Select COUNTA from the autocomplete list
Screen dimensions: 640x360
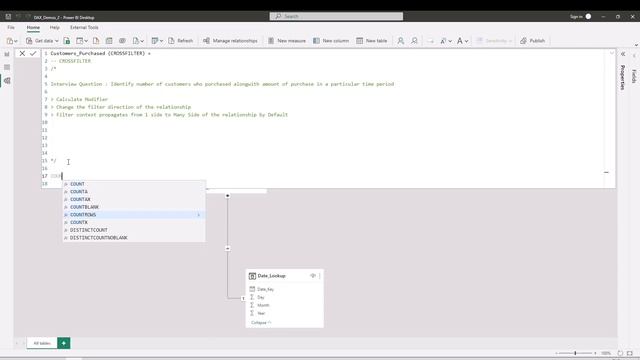tap(134, 192)
